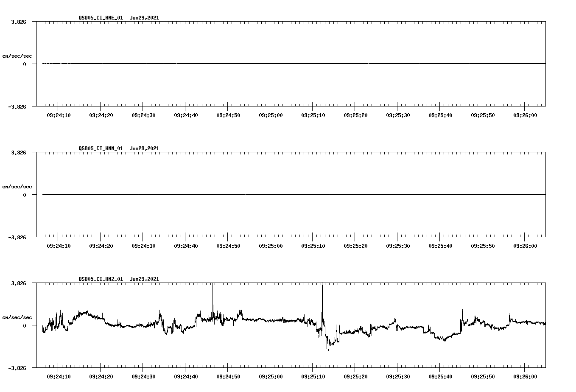Click the 09:25:30 time label under HNZ plot
Viewport: 576px width, 392px height.
398,377
